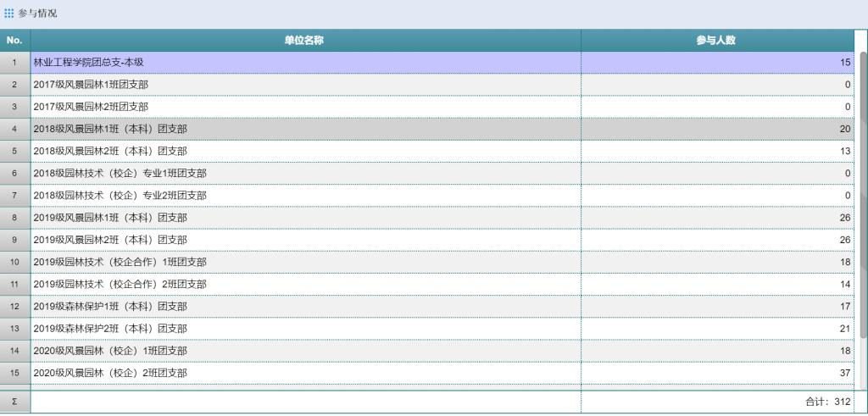
Task: Click count 37 for 2020级风景园林（校企）2班
Action: [x=843, y=373]
